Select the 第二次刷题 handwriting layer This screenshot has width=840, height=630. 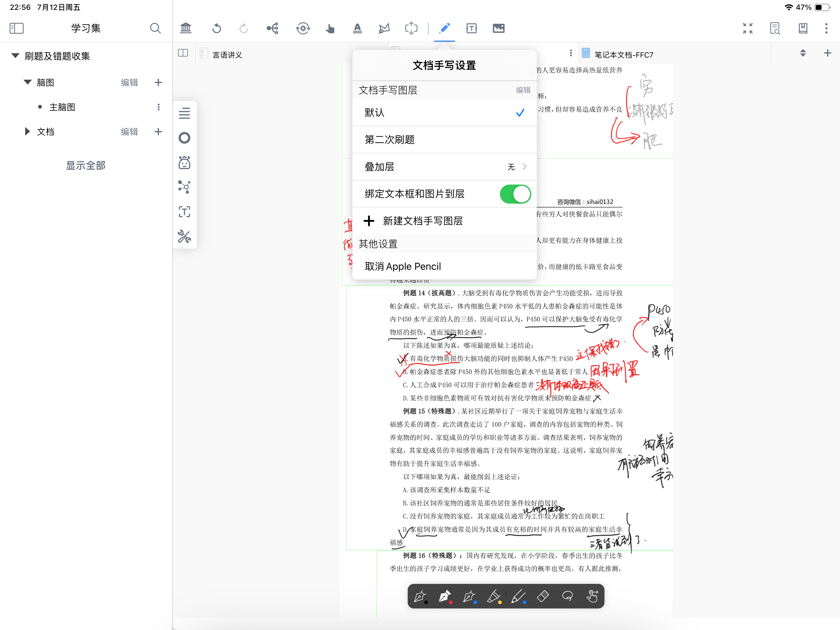coord(444,140)
